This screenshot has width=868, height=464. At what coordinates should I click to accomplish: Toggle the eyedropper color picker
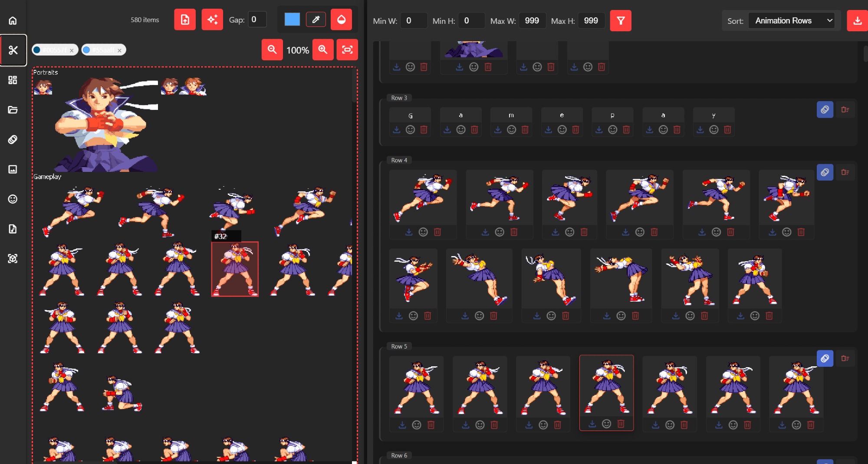click(x=316, y=20)
